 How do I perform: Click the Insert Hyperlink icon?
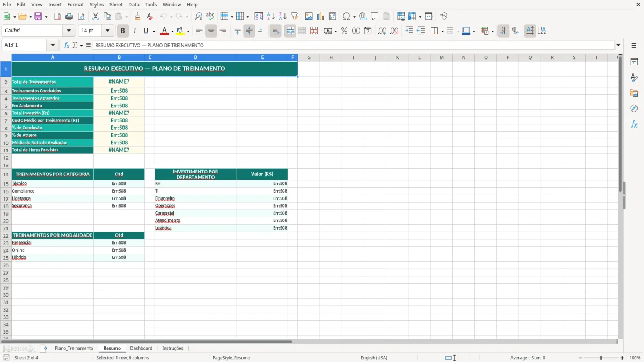pyautogui.click(x=363, y=17)
